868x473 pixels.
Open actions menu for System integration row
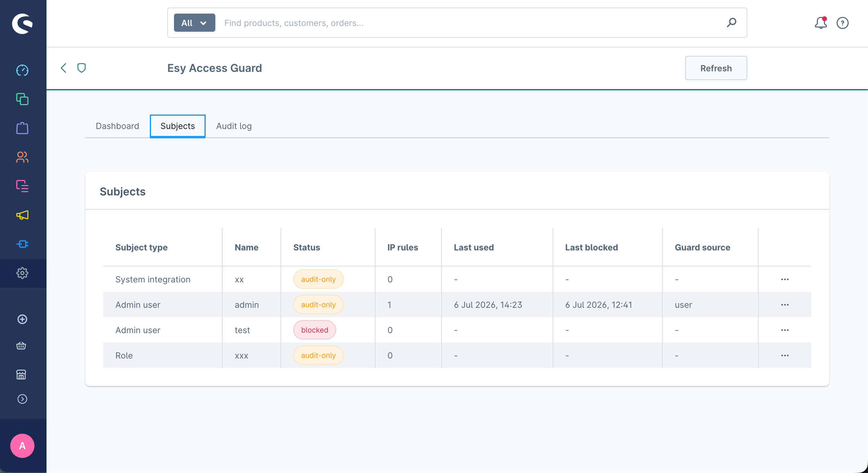785,279
